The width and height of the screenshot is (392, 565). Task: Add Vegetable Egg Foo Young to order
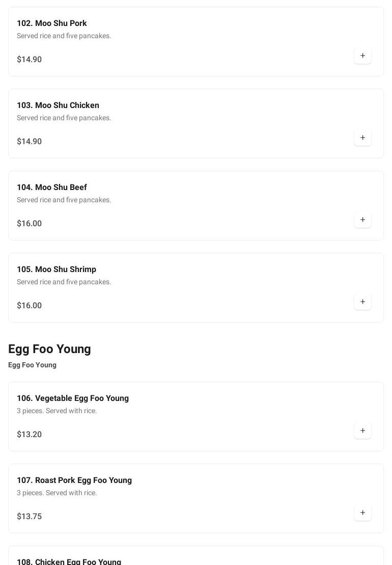362,431
